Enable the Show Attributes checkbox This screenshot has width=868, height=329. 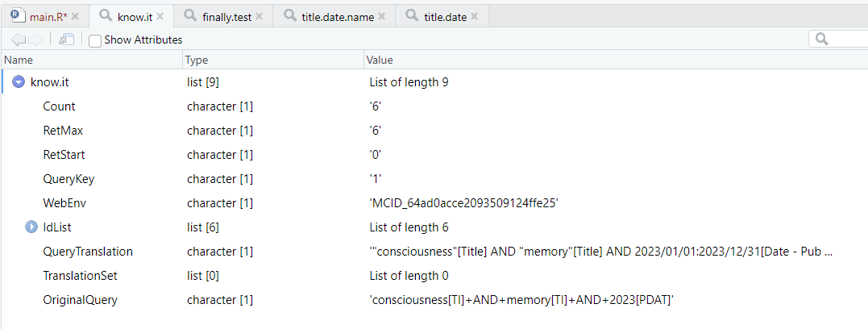95,40
